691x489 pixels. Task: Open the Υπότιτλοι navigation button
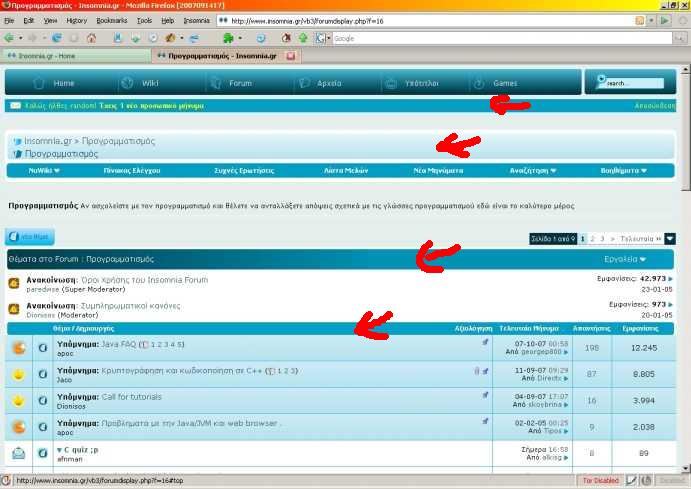(x=412, y=83)
